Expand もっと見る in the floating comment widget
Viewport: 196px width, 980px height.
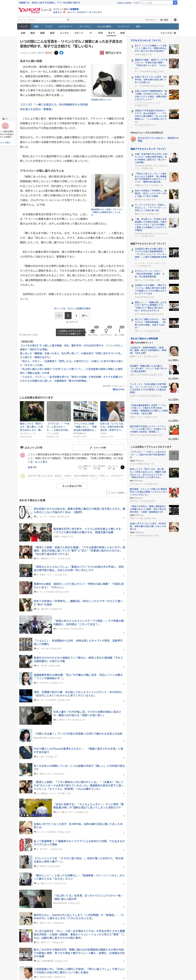(x=5, y=143)
